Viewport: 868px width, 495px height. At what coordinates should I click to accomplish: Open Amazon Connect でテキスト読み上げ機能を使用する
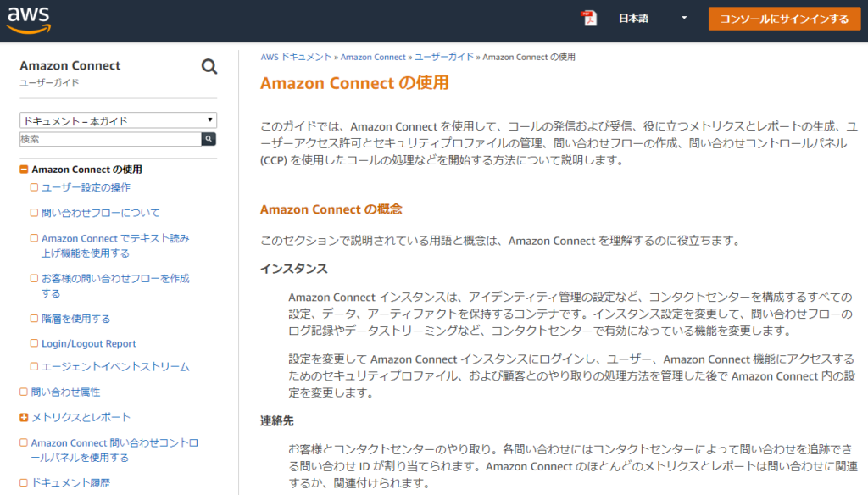pyautogui.click(x=115, y=245)
